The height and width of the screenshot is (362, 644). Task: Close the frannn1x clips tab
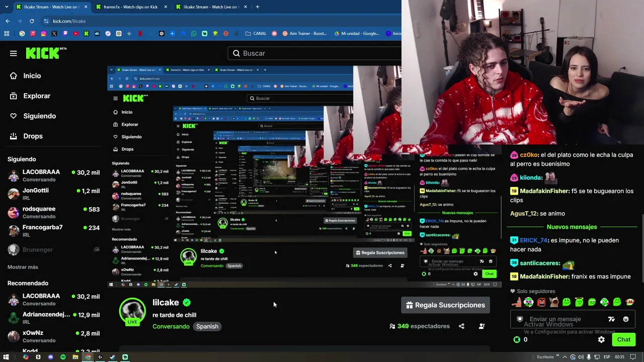(165, 7)
